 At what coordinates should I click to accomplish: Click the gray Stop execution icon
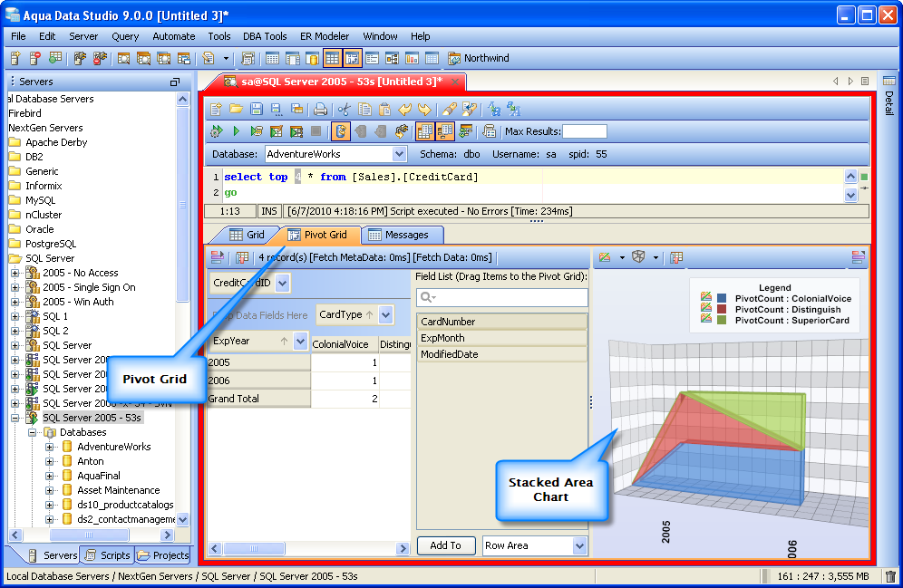316,131
